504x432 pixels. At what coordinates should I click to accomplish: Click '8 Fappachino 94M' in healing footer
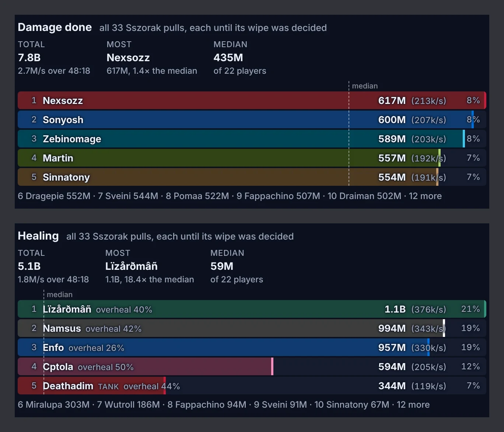click(207, 405)
